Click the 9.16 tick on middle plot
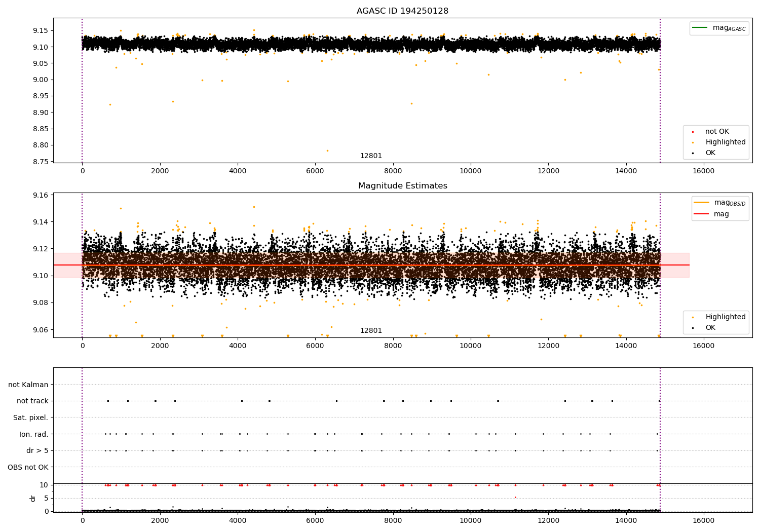This screenshot has width=760, height=532. pyautogui.click(x=41, y=195)
